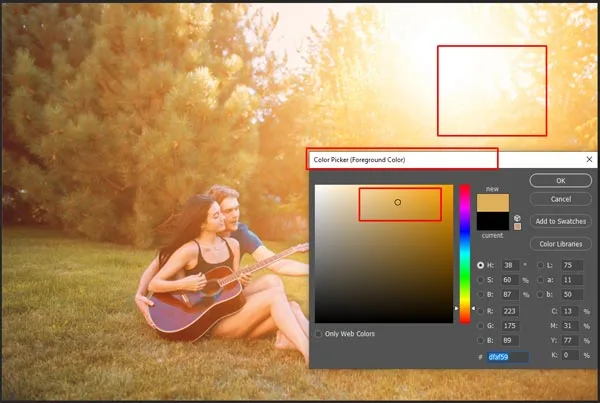Select the Lab lowercase 'b' radio button
This screenshot has height=403, width=600.
(540, 295)
